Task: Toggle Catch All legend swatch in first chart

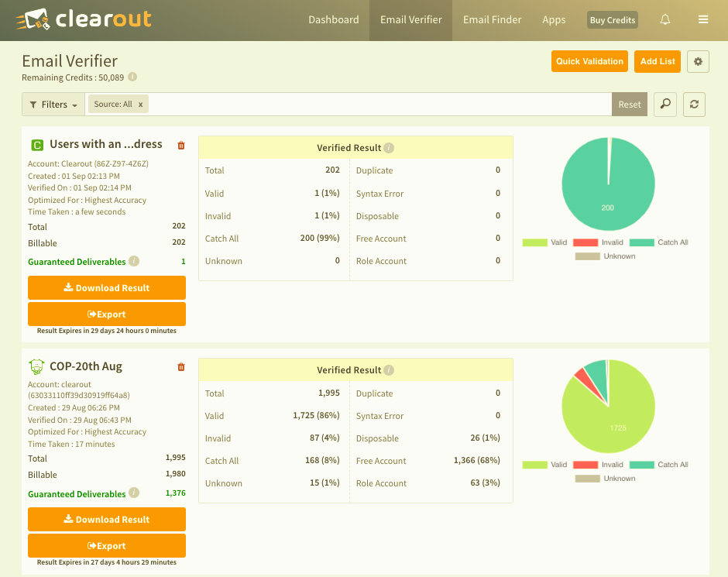Action: point(641,242)
